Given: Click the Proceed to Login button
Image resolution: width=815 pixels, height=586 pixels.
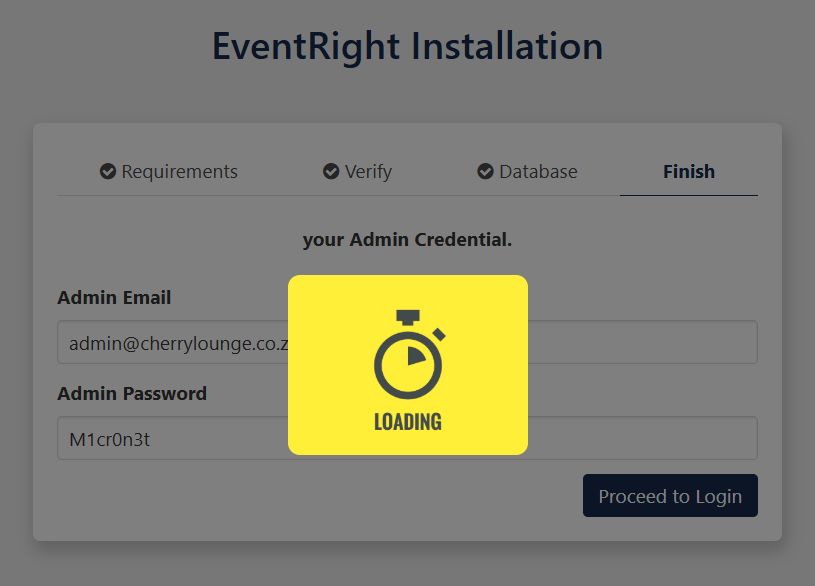Looking at the screenshot, I should (670, 496).
